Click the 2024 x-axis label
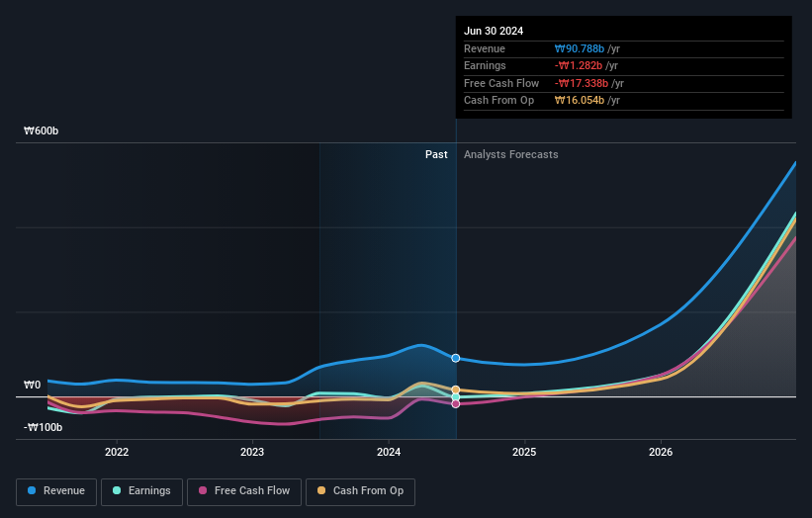 [x=389, y=453]
